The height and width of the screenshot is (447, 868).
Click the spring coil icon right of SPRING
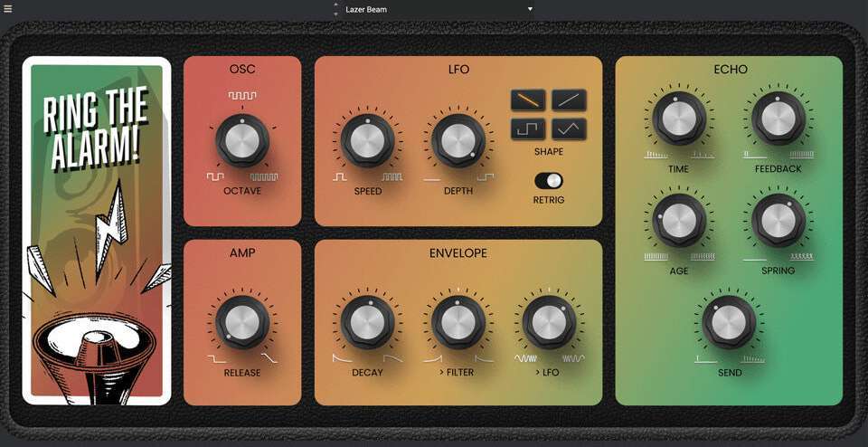coord(801,257)
